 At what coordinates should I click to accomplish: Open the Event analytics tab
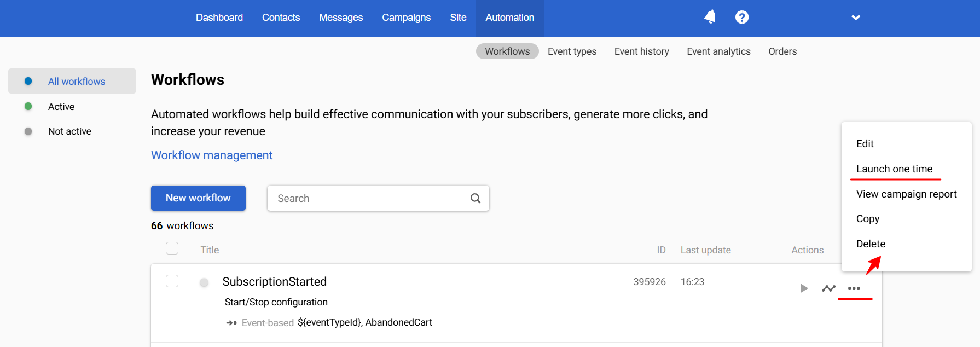718,51
